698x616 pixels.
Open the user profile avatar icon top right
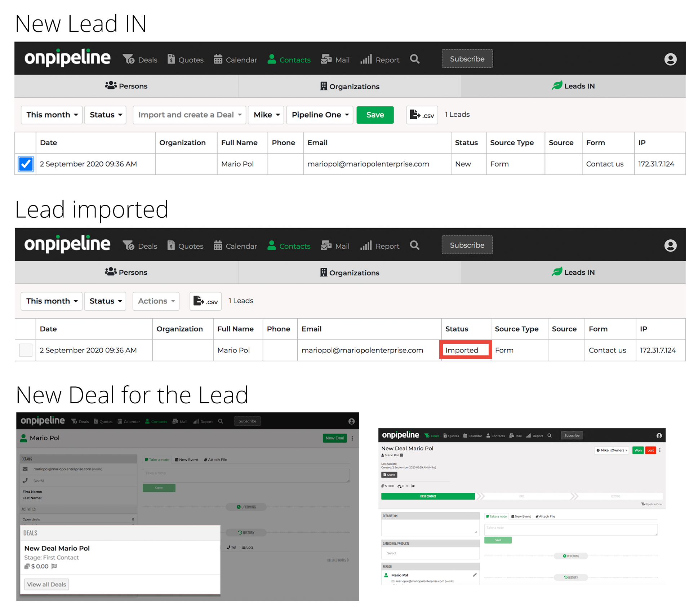[x=670, y=59]
